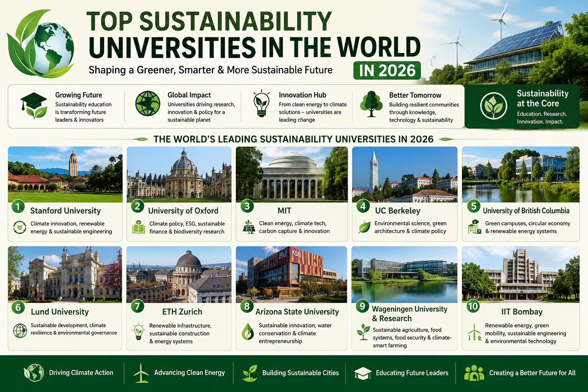Click the Arizona State University title
Screen dimensions: 588x392
(297, 312)
